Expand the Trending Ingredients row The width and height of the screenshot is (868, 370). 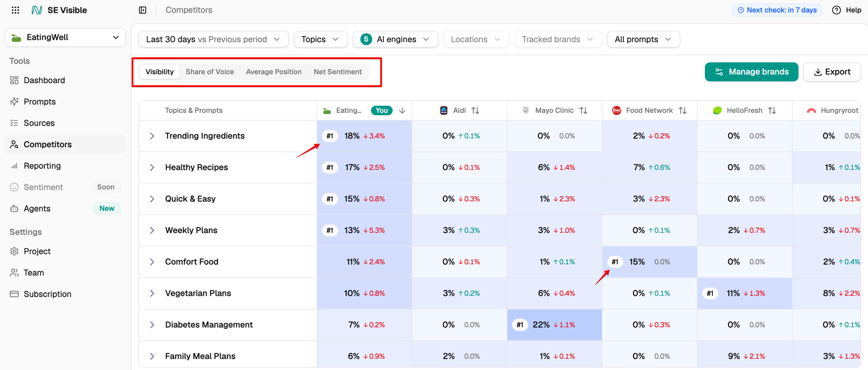click(x=152, y=136)
